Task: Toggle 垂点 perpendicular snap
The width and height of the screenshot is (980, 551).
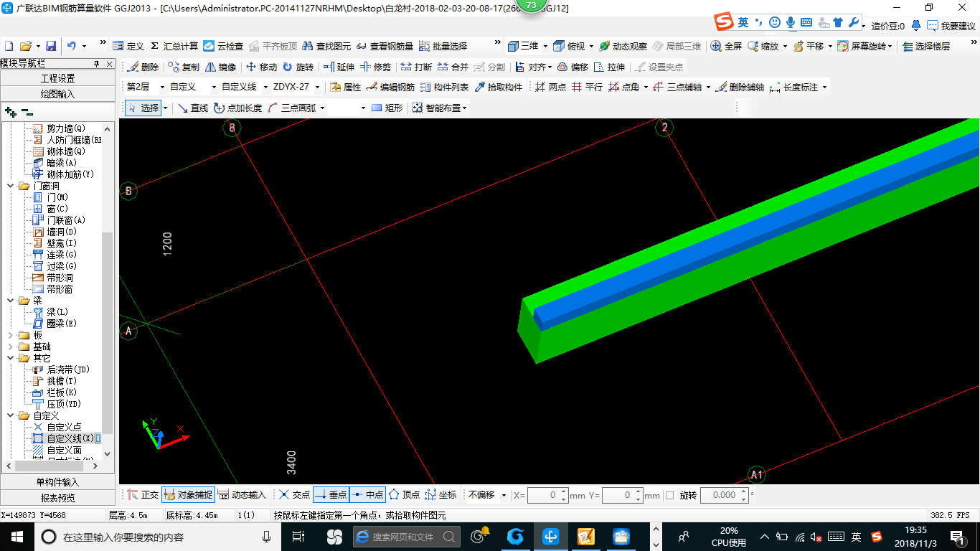Action: (331, 495)
